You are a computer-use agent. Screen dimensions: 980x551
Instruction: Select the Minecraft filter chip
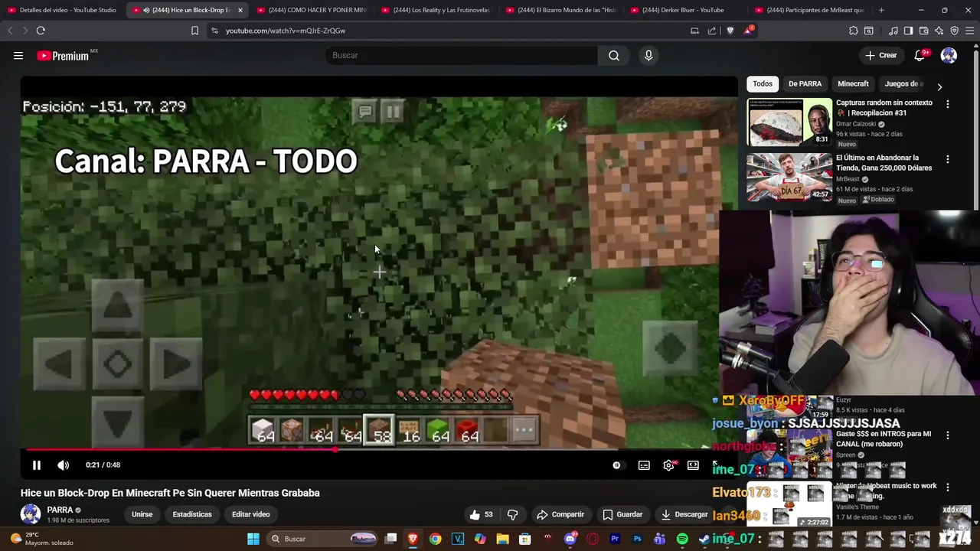coord(853,83)
